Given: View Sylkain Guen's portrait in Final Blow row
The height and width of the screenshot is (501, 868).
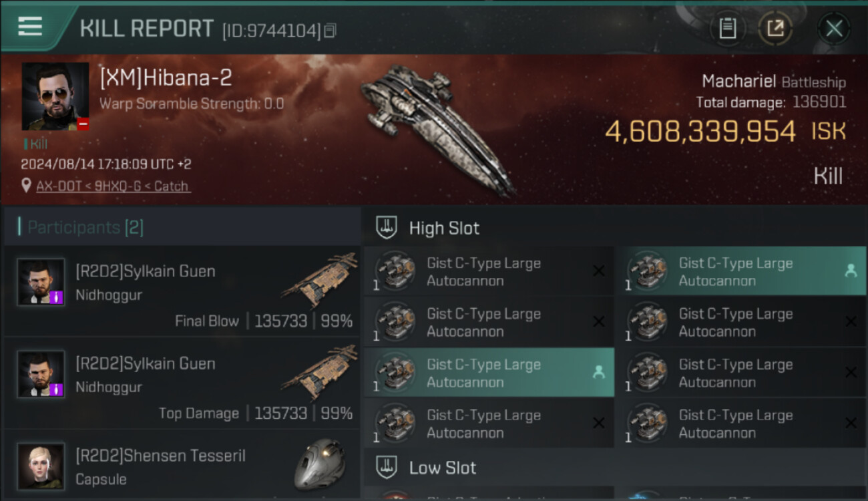Looking at the screenshot, I should (x=41, y=282).
